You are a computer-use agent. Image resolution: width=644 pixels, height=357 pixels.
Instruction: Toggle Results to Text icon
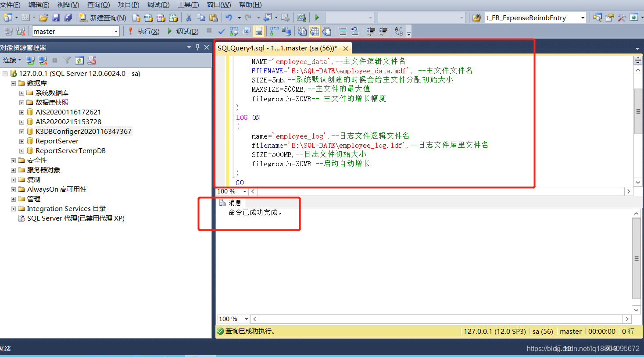pyautogui.click(x=302, y=31)
